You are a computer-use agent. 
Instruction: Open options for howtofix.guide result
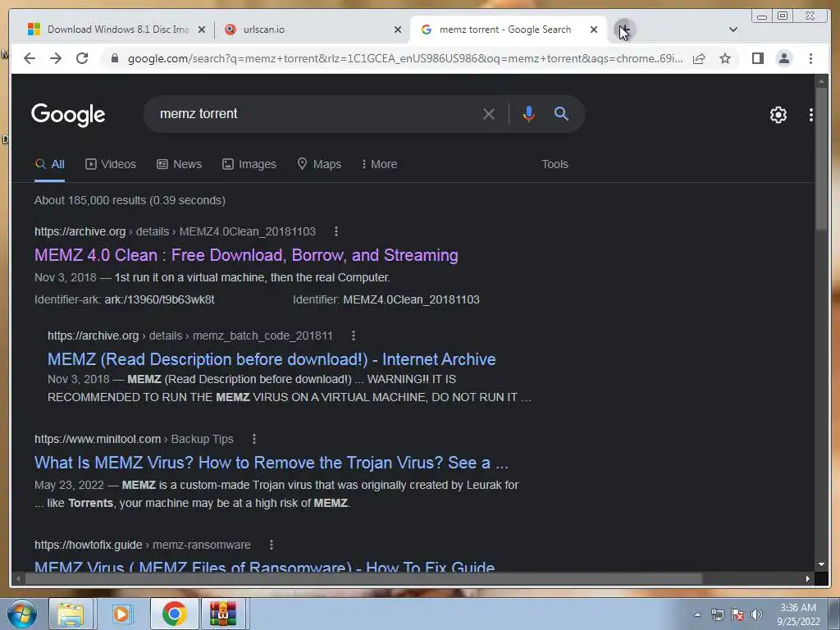[271, 545]
